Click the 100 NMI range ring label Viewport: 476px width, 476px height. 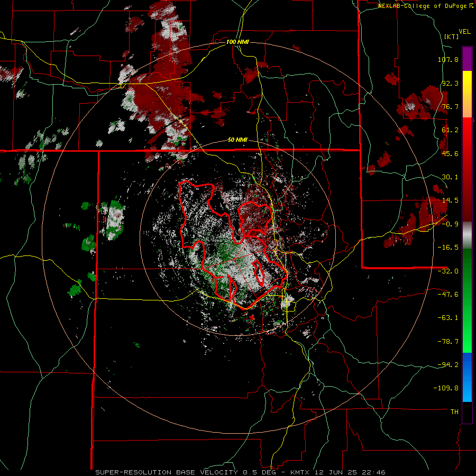click(x=237, y=42)
